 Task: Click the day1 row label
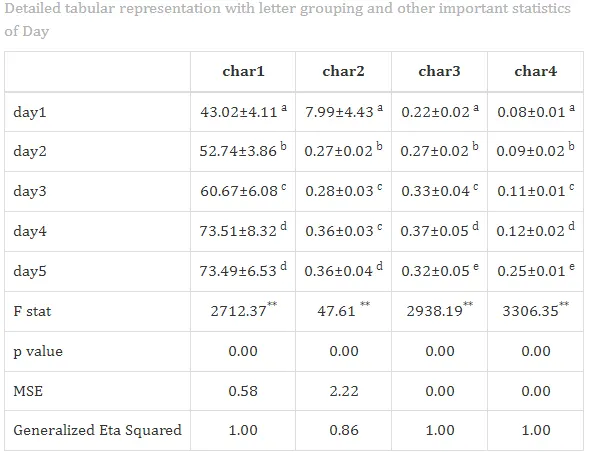point(30,112)
